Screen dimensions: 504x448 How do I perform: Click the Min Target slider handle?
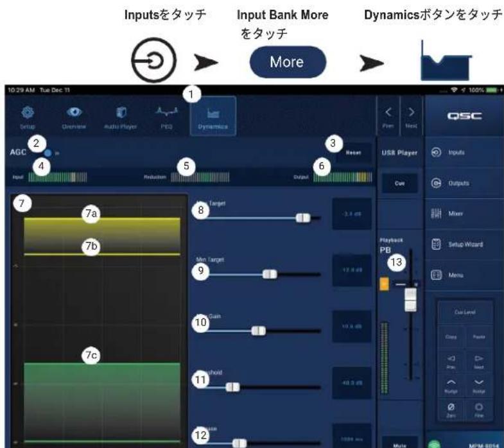click(270, 274)
